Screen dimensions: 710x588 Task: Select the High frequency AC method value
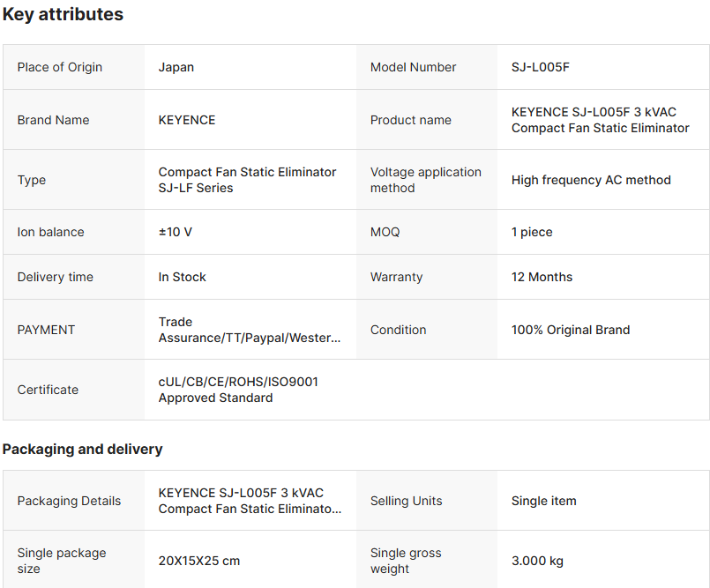(591, 180)
